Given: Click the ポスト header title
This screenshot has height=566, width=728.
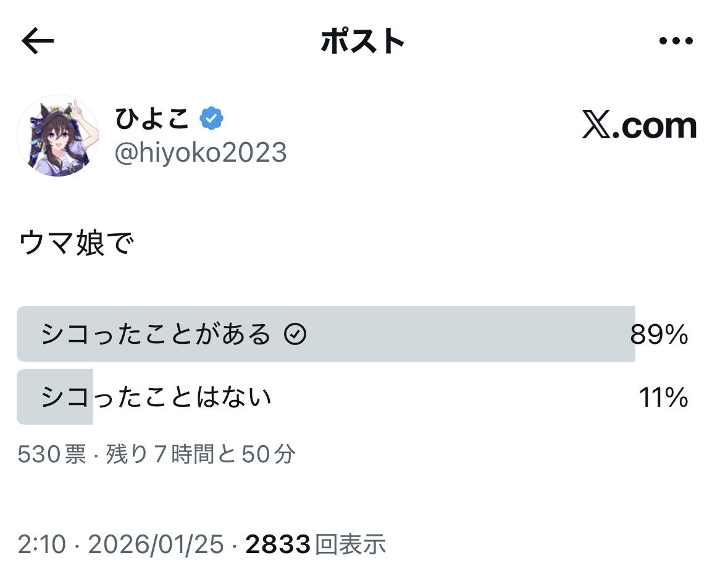Looking at the screenshot, I should pos(363,41).
